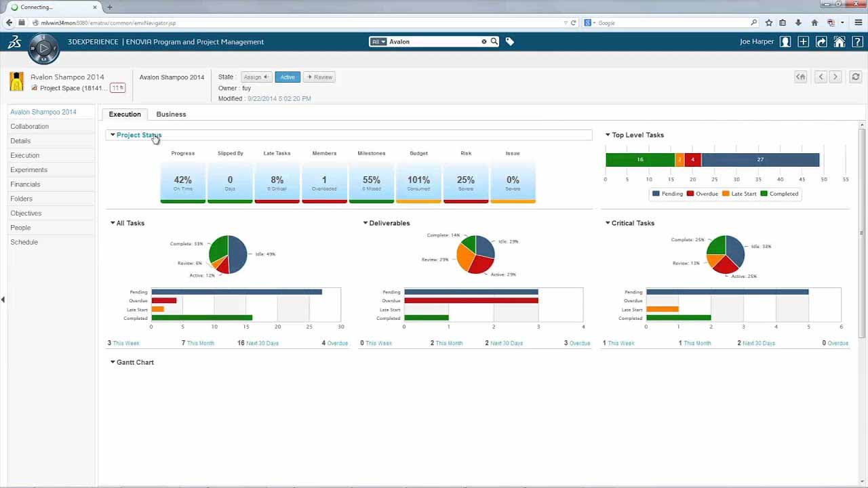Open a new browser tab
The height and width of the screenshot is (488, 868).
click(109, 7)
